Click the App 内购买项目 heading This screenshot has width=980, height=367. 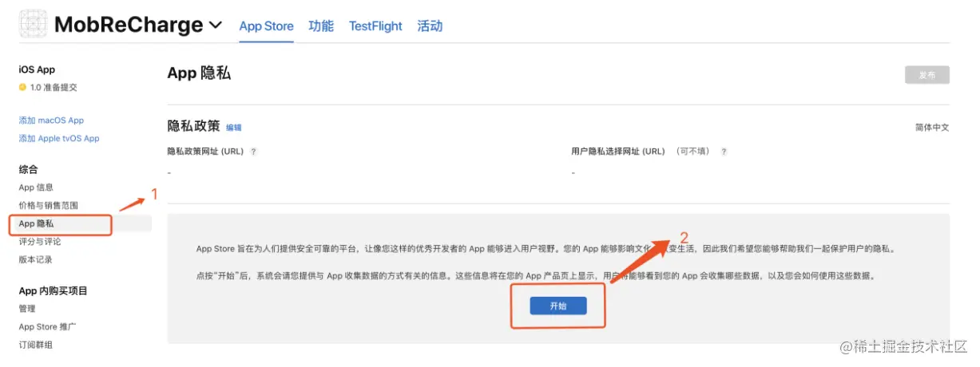(54, 291)
